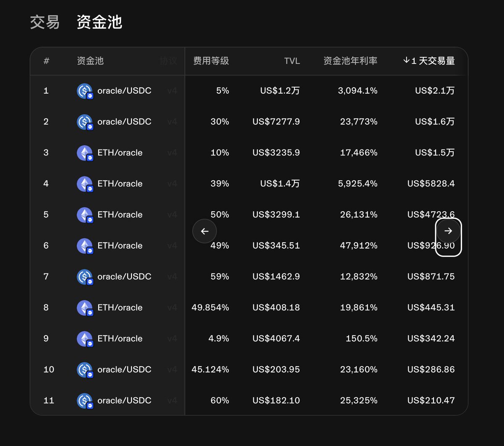Click the oracle/USDC icon beside row 11
504x446 pixels.
(x=85, y=400)
